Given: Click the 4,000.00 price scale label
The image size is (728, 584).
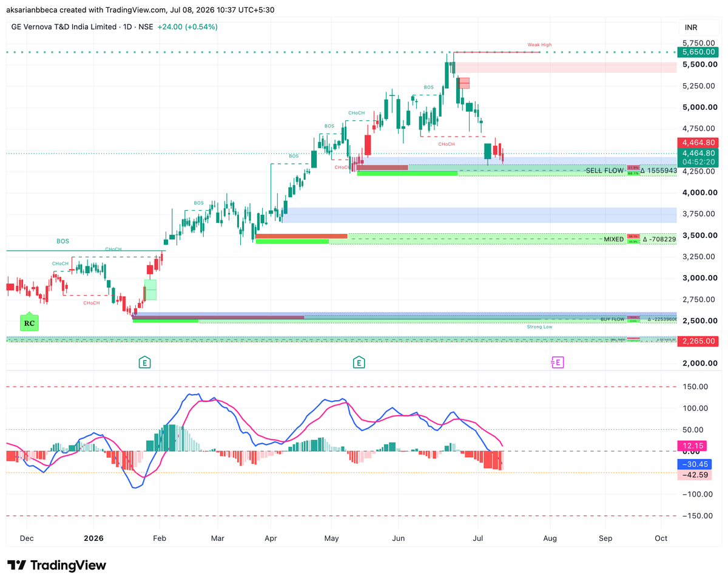Looking at the screenshot, I should point(699,193).
